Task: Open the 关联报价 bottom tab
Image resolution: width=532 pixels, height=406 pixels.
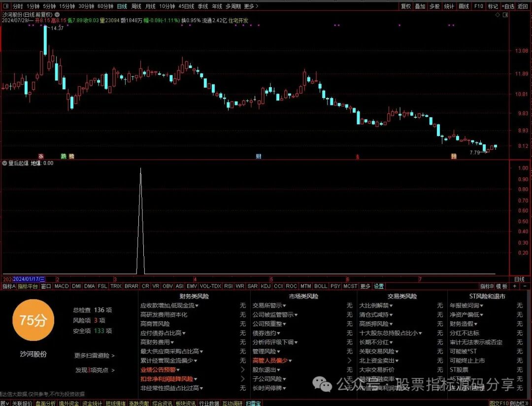Action: pyautogui.click(x=22, y=403)
